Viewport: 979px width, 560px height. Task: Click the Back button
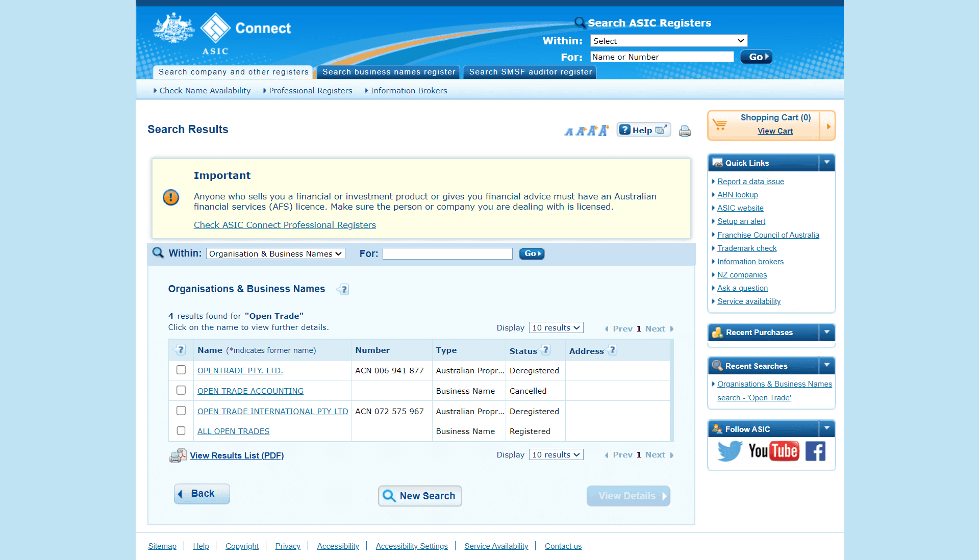(202, 494)
